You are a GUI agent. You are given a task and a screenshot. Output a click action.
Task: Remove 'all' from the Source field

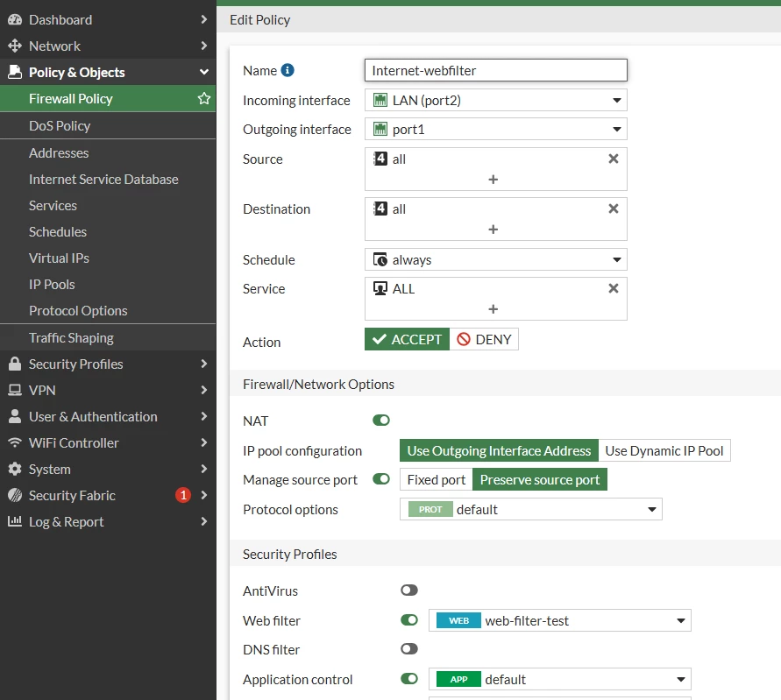coord(614,159)
